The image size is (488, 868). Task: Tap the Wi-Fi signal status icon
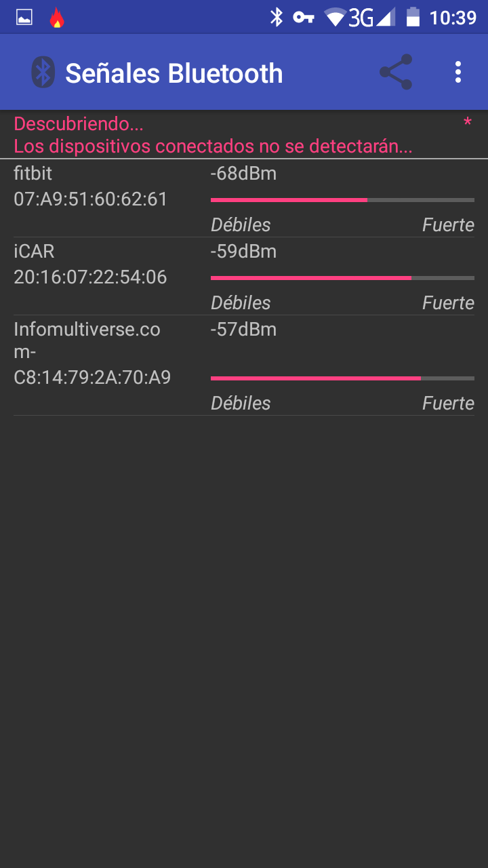tap(335, 17)
